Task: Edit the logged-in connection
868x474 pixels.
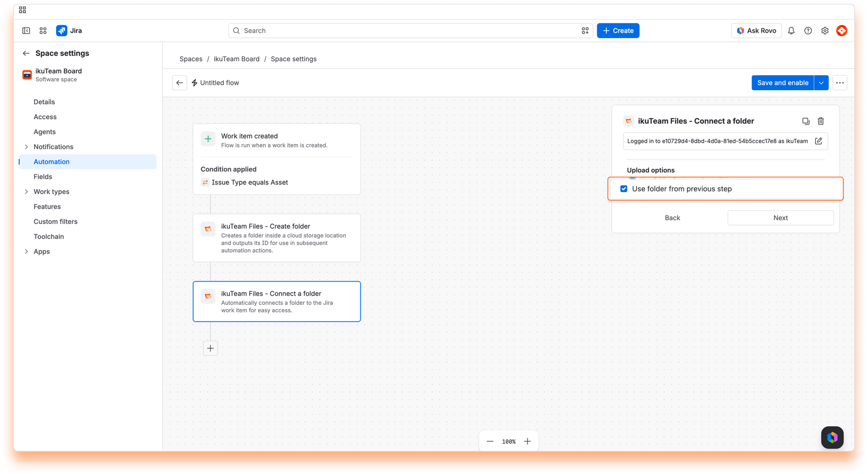Action: pos(818,141)
